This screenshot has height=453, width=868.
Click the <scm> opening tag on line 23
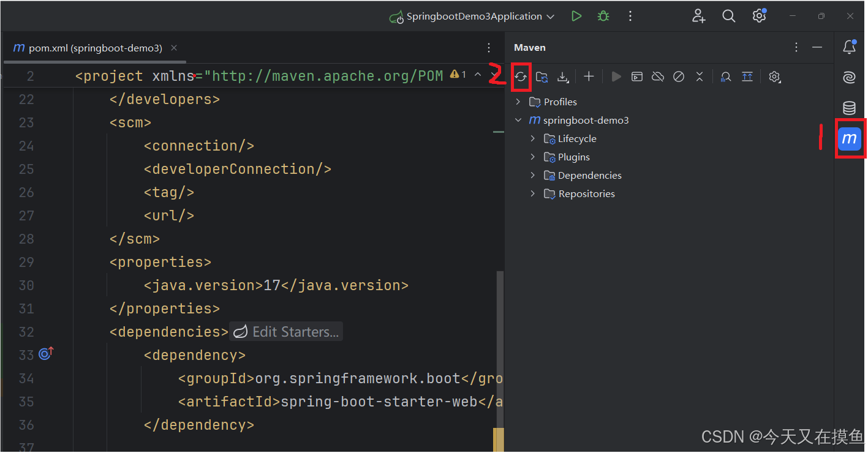click(130, 122)
